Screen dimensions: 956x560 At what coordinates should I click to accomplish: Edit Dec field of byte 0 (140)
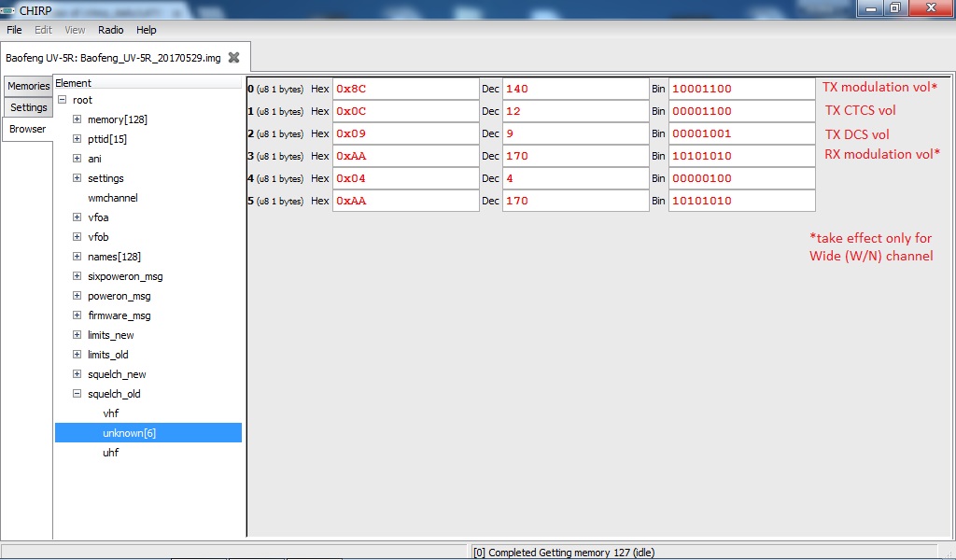point(575,89)
